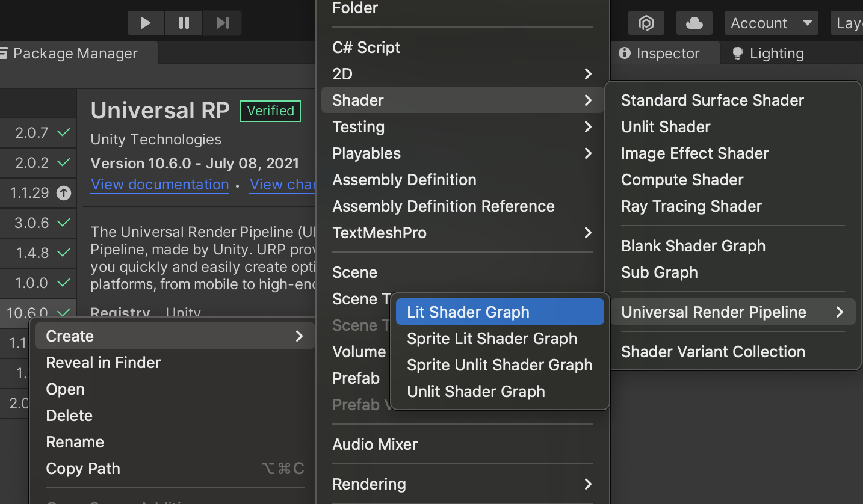Image resolution: width=863 pixels, height=504 pixels.
Task: Advance one frame with the step button
Action: pos(223,23)
